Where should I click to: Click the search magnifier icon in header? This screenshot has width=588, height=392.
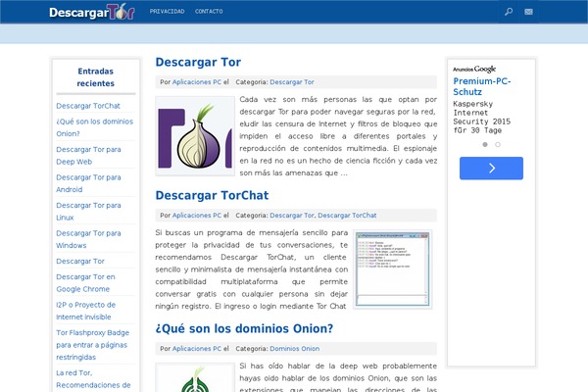[509, 12]
